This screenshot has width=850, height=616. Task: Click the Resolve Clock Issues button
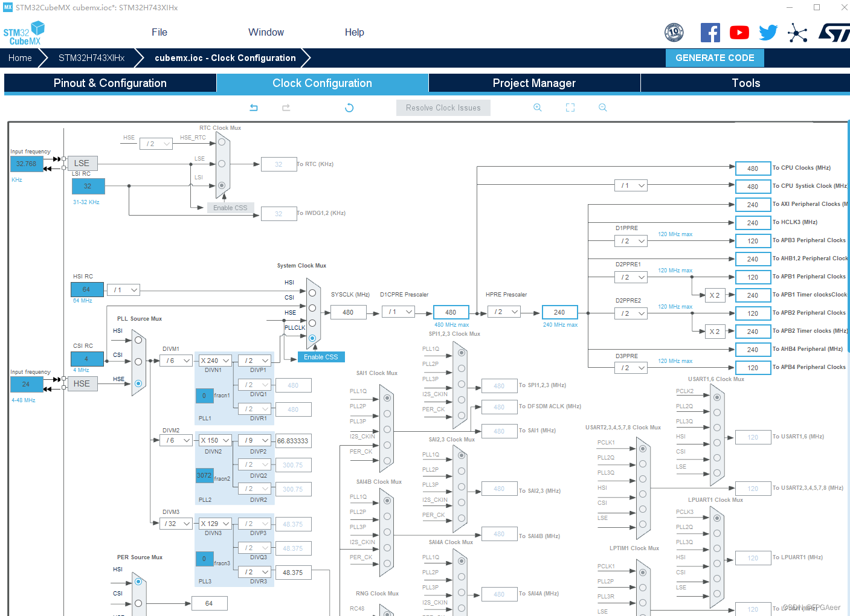(x=443, y=107)
